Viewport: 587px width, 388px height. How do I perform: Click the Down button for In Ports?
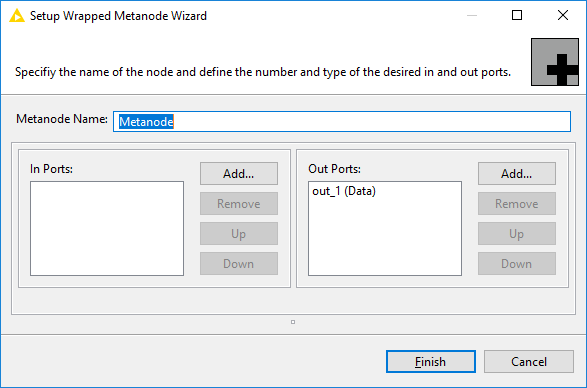[x=239, y=263]
